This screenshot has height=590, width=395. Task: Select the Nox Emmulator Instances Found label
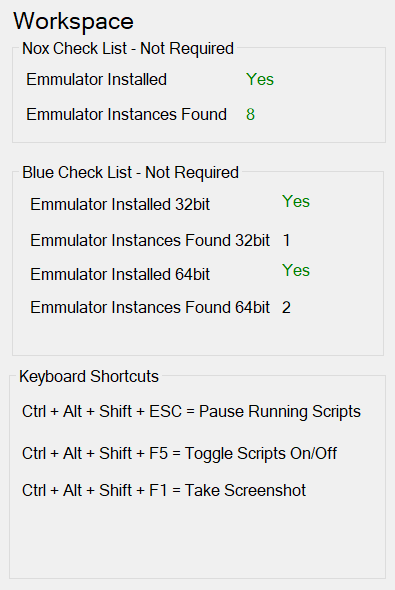[x=126, y=114]
